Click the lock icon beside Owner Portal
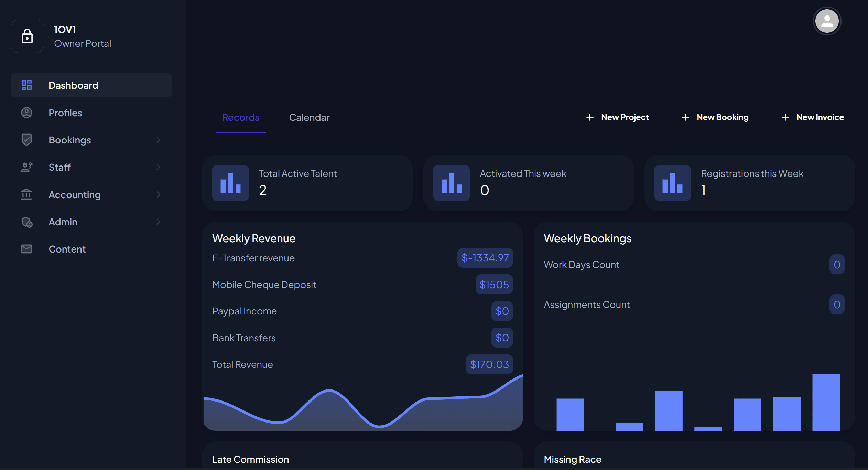 tap(27, 36)
